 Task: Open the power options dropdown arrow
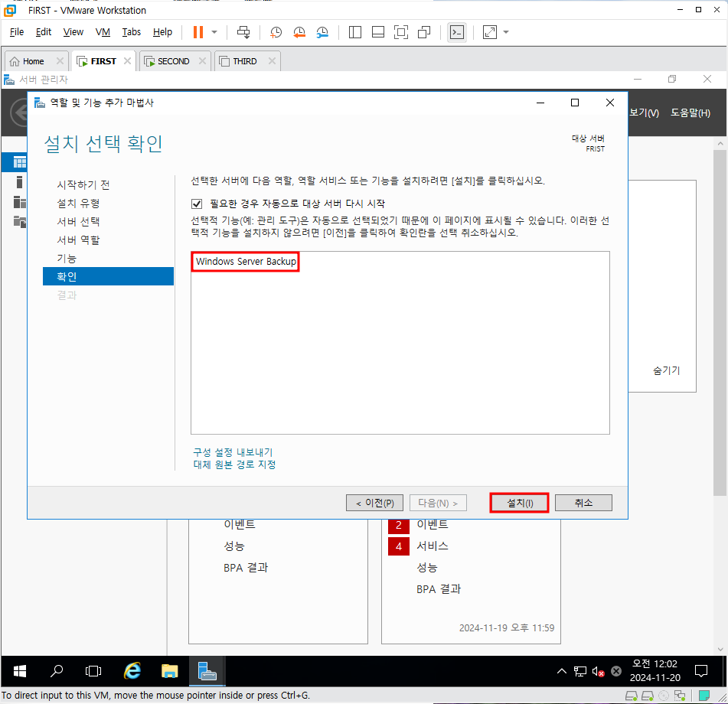(x=214, y=32)
